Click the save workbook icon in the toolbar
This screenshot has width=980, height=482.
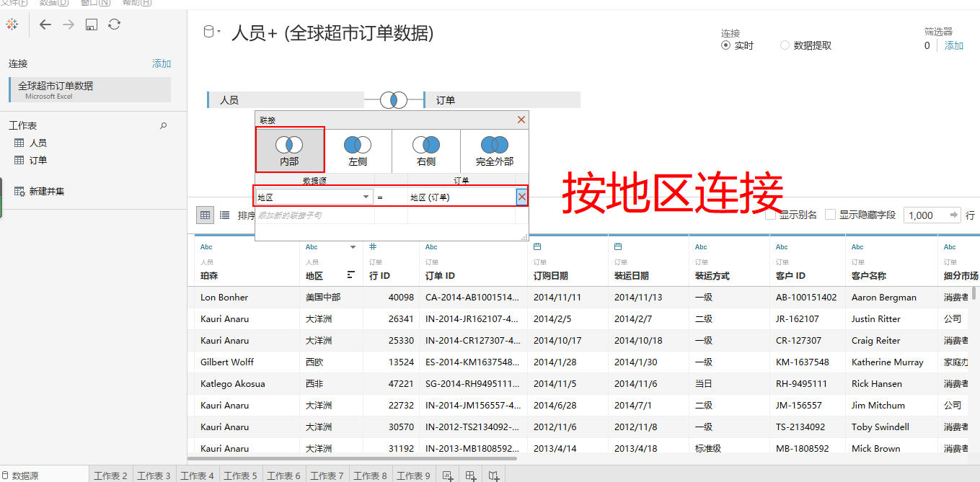pos(90,24)
